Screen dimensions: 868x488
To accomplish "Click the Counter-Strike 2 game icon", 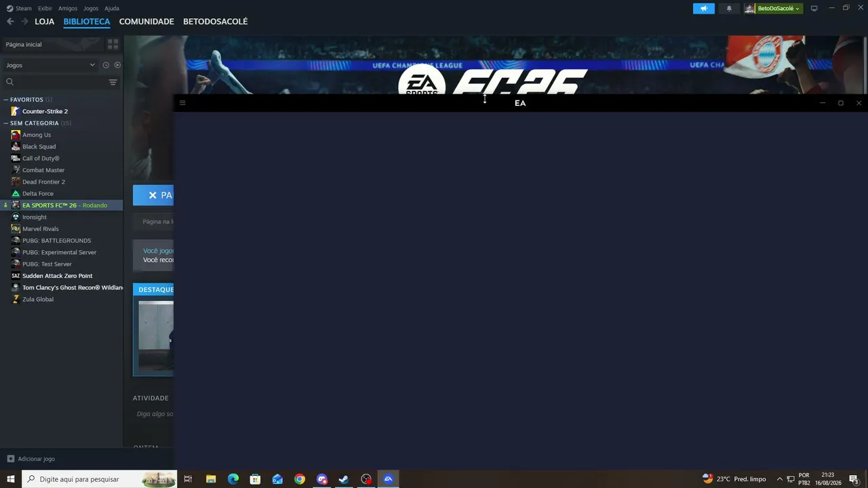I will point(16,111).
